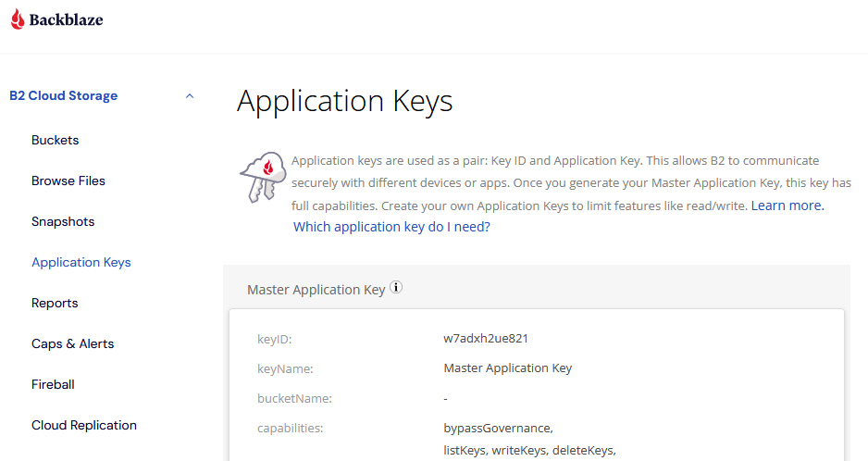Viewport: 868px width, 461px height.
Task: Select Snapshots from the sidebar
Action: coord(63,222)
